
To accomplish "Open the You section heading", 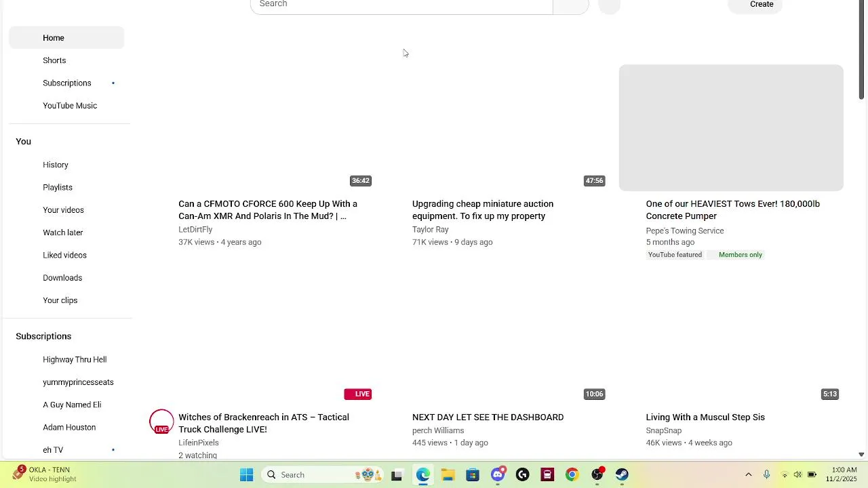I will [24, 142].
